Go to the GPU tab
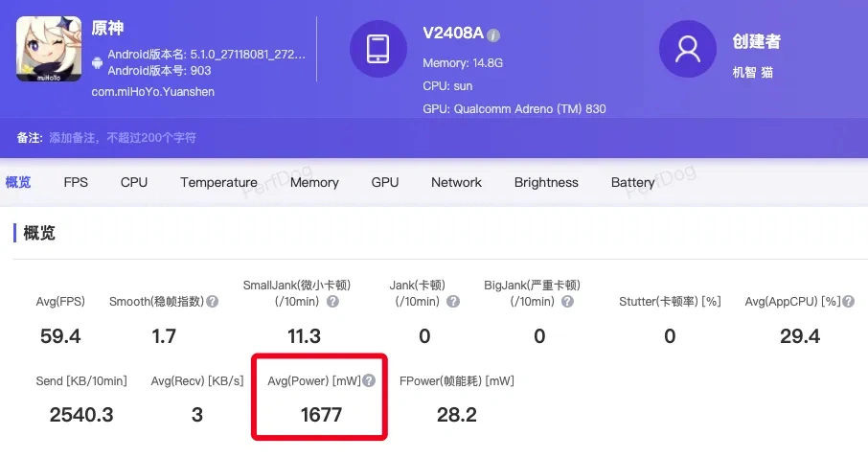The width and height of the screenshot is (868, 458). 385,182
